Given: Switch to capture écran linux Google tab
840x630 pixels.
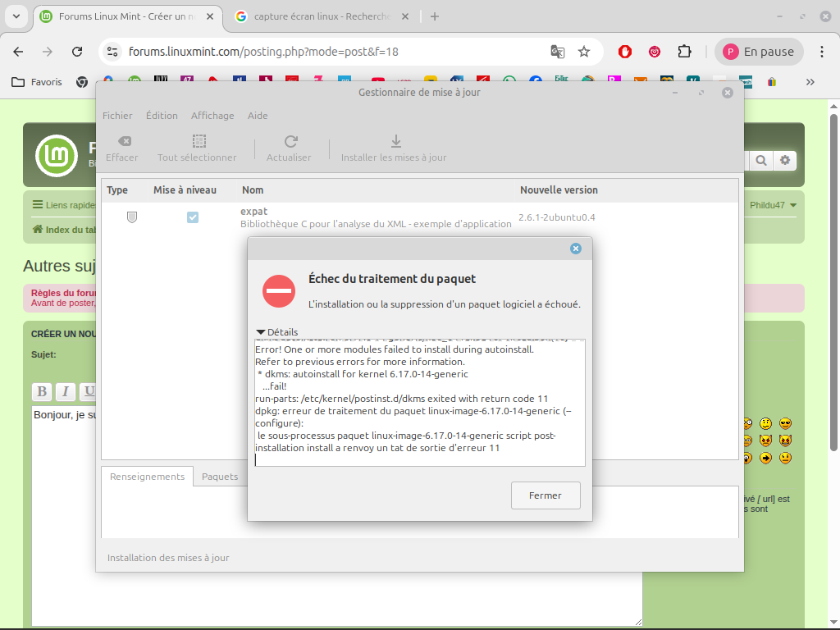Looking at the screenshot, I should tap(322, 16).
